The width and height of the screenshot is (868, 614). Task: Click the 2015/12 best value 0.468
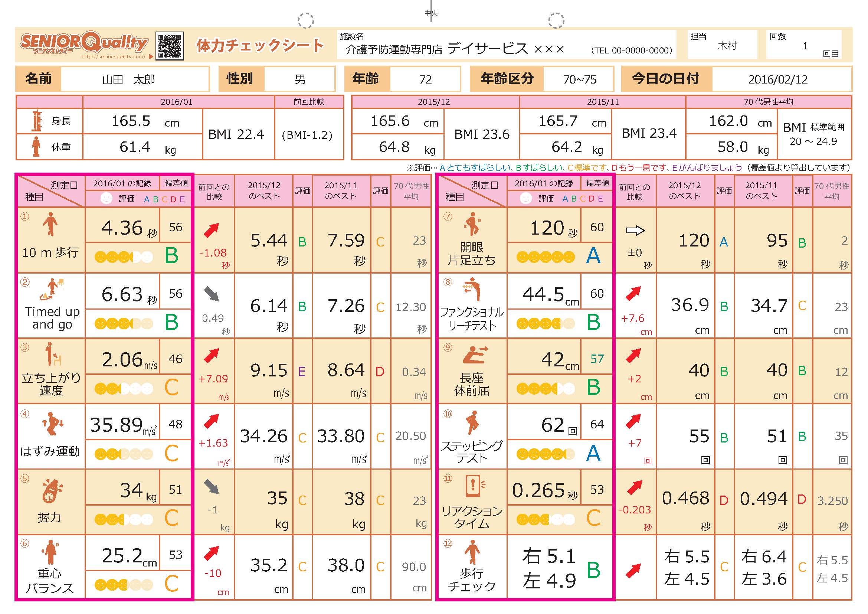point(685,498)
